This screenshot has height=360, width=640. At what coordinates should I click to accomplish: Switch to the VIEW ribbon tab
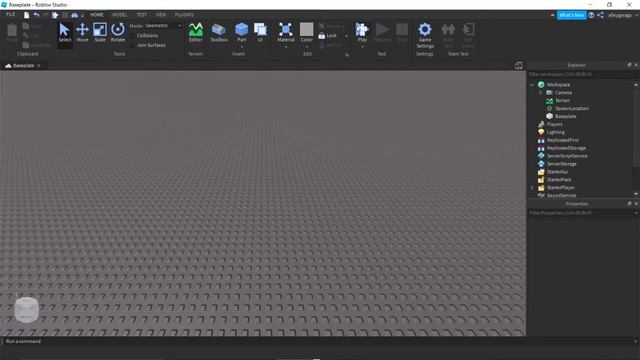[x=161, y=15]
